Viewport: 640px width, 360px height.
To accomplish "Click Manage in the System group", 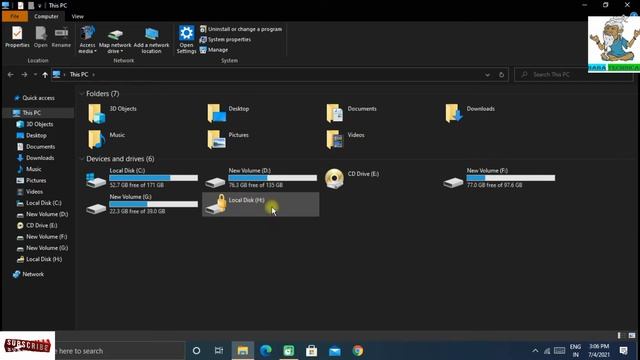I will pos(214,50).
